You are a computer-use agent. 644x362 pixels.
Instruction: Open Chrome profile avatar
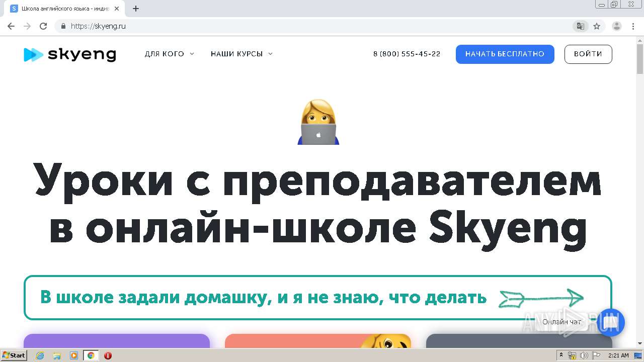tap(617, 26)
